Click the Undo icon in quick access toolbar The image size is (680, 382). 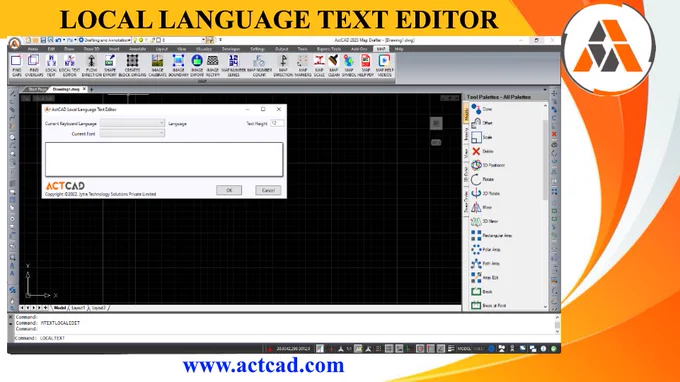point(58,40)
